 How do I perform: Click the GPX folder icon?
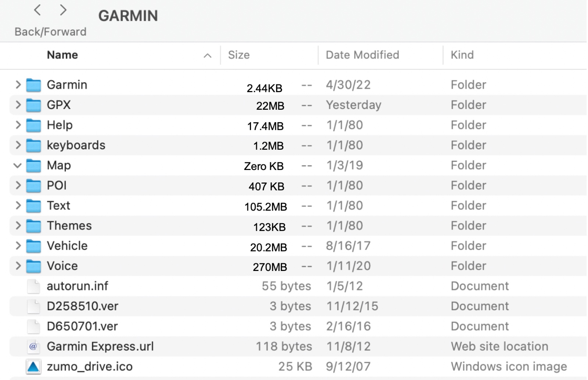(33, 105)
